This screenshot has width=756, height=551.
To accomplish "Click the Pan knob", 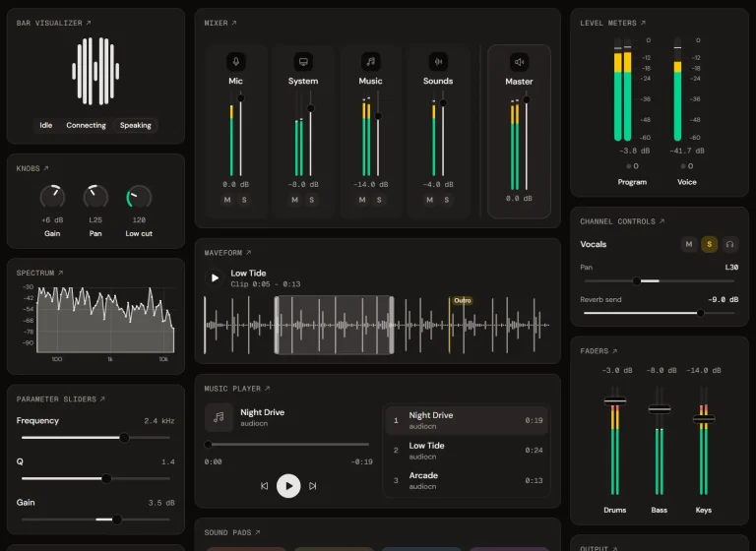I will [95, 197].
